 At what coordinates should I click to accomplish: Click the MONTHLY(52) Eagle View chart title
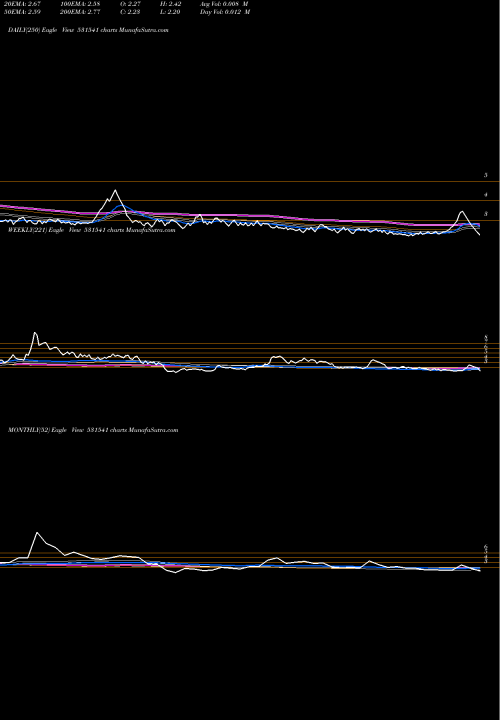(x=93, y=430)
